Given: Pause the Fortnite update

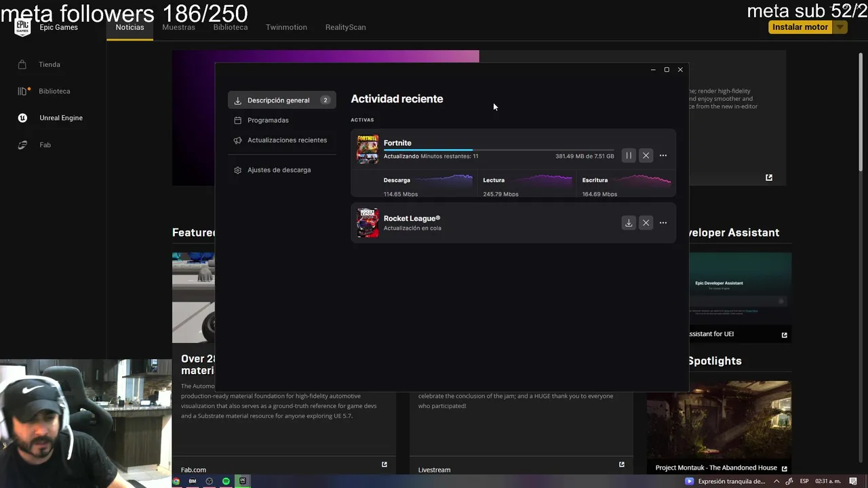Looking at the screenshot, I should 629,156.
